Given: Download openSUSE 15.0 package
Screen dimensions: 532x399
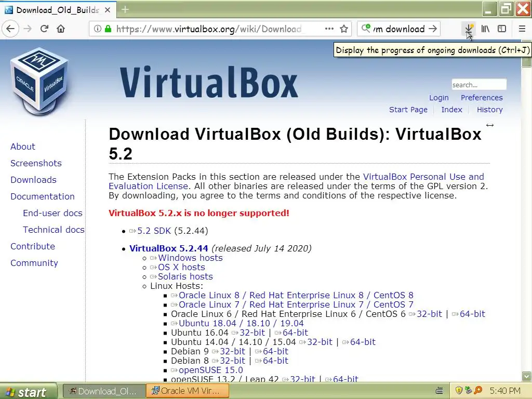Looking at the screenshot, I should pyautogui.click(x=211, y=370).
